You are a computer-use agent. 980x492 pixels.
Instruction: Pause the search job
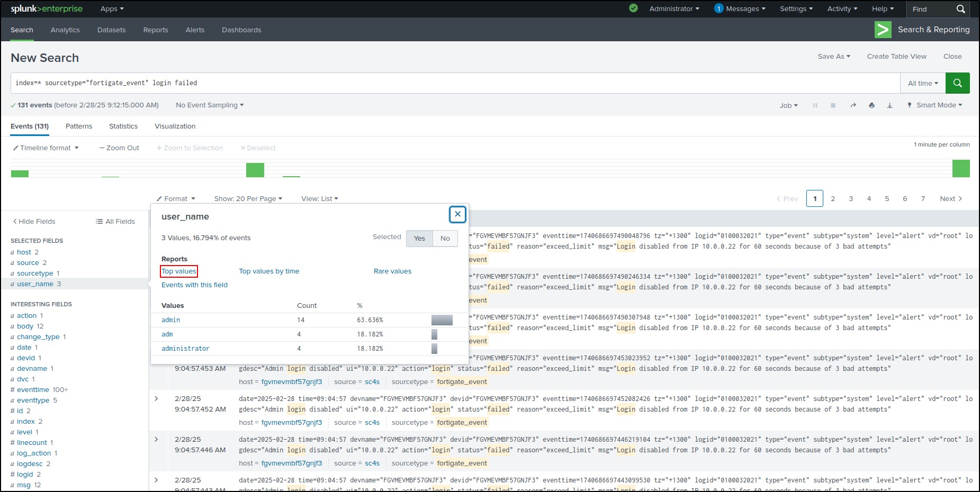(815, 105)
